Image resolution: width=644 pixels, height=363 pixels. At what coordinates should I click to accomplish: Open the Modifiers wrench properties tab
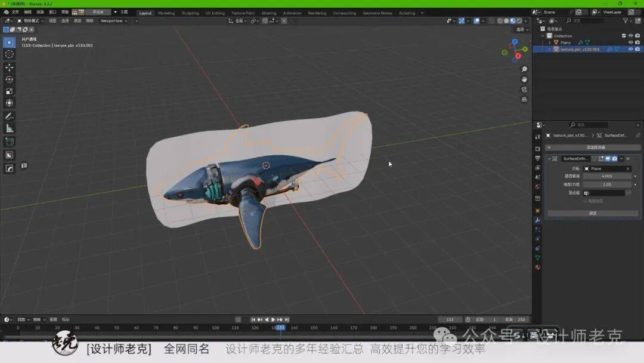(538, 220)
